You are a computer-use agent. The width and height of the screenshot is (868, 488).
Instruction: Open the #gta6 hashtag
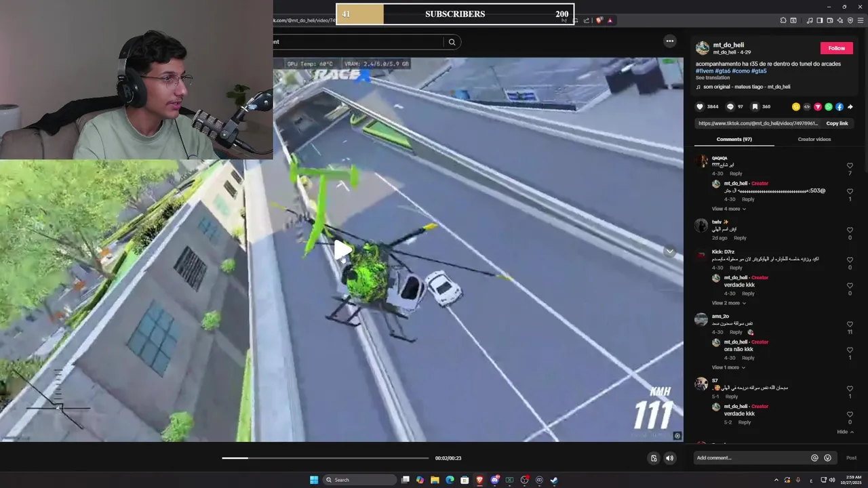[723, 70]
